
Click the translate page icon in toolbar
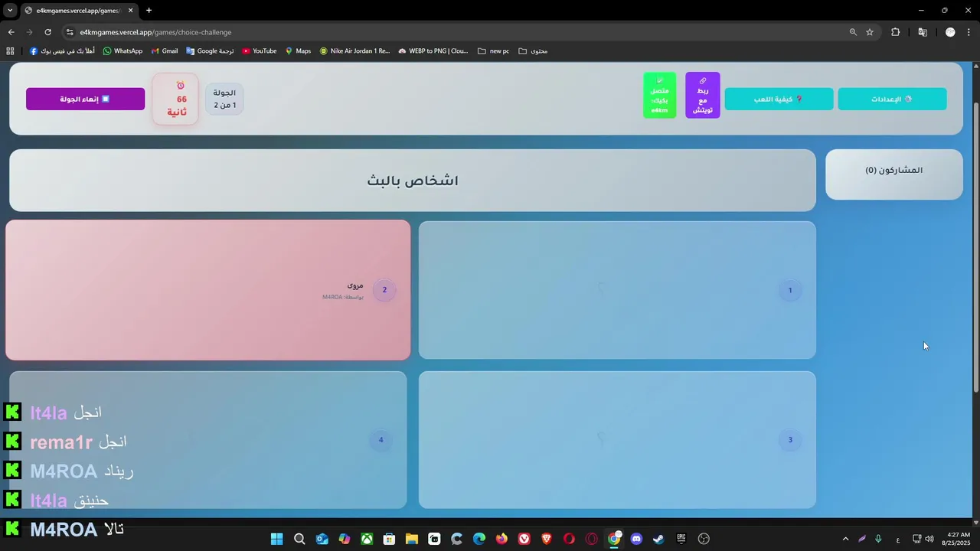[x=923, y=32]
